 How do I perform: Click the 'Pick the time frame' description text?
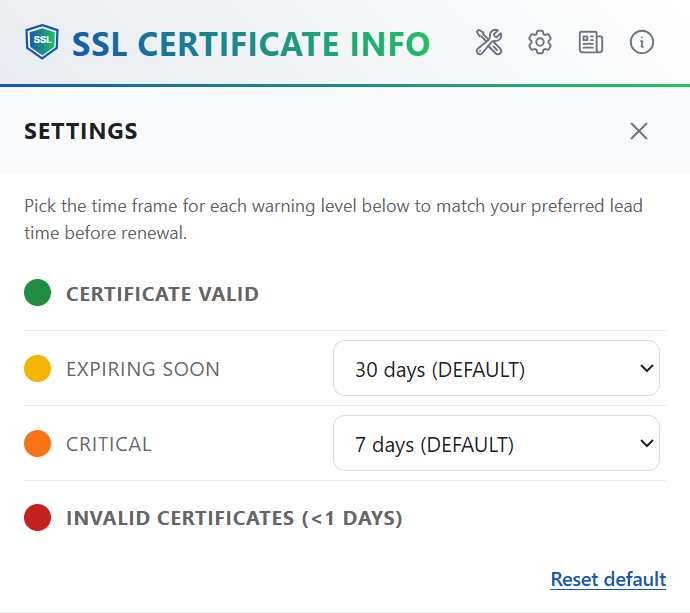coord(334,219)
